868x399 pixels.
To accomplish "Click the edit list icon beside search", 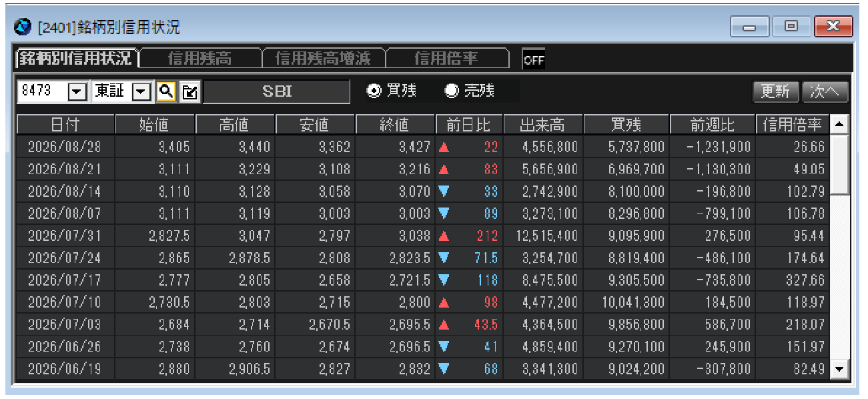I will [x=189, y=91].
